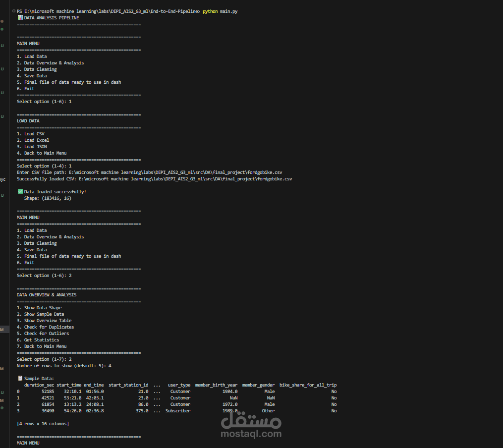Image resolution: width=503 pixels, height=448 pixels.
Task: Click the 'end_time' column header
Action: pos(94,385)
